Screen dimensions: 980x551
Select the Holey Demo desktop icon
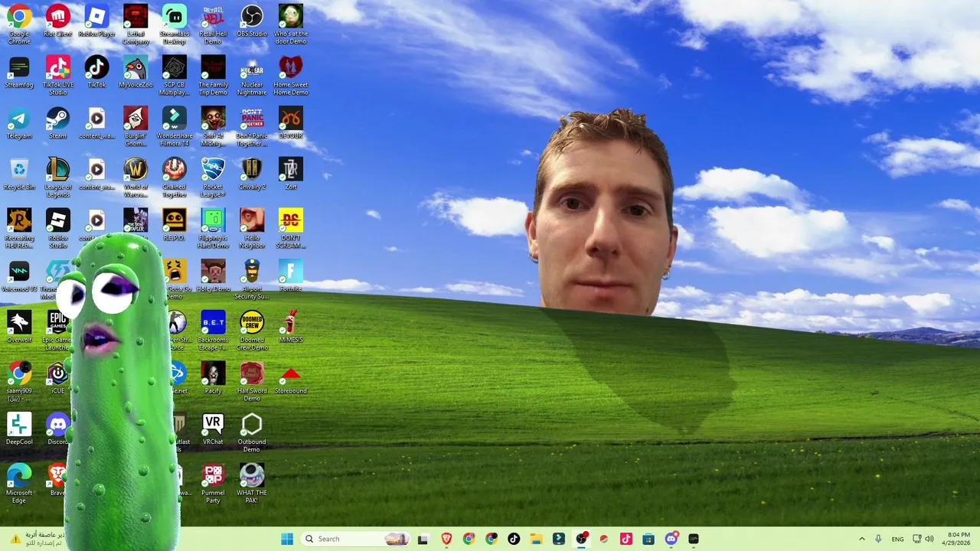click(213, 276)
